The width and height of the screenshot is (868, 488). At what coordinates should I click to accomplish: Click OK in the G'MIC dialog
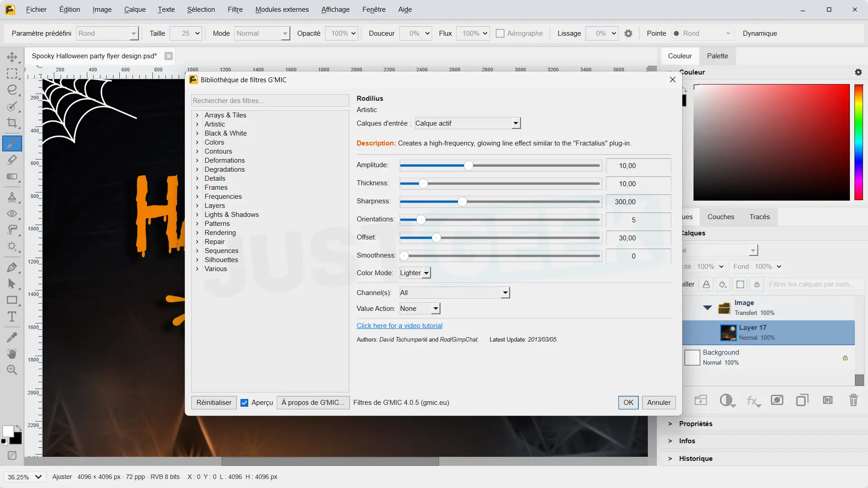(x=628, y=403)
